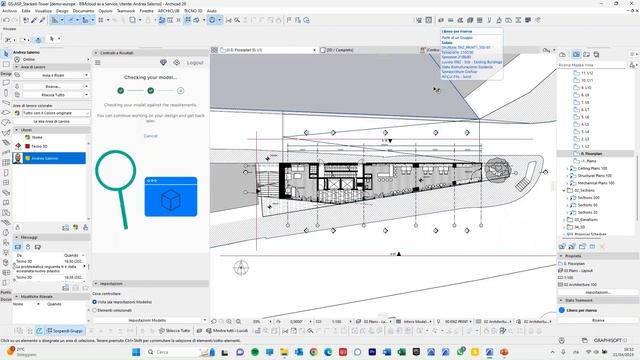Click the yellow color swatch beside Andrea Salerno
Screen dimensions: 640x360
27,158
